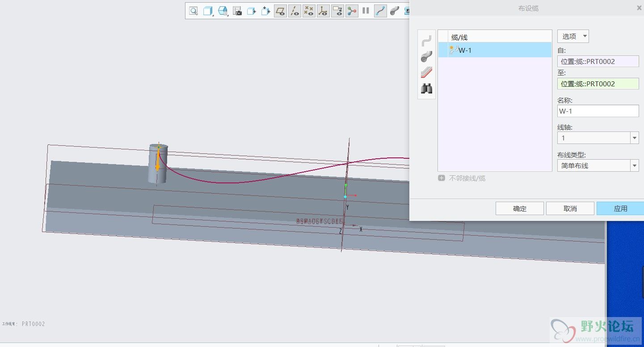Click the 取消 button

coord(570,208)
